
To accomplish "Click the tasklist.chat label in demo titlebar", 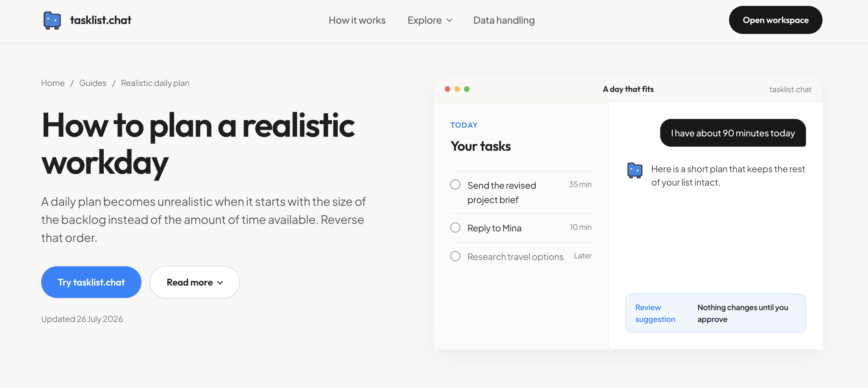I will point(790,89).
